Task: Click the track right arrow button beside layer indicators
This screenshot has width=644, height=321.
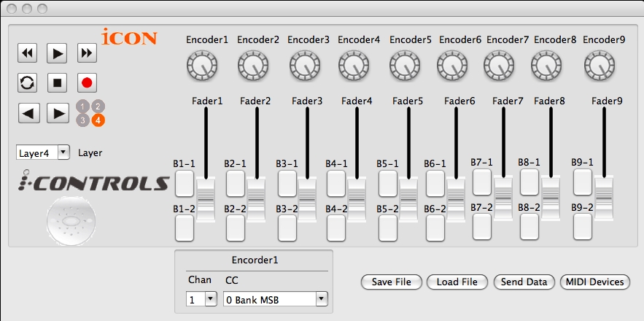Action: point(58,113)
